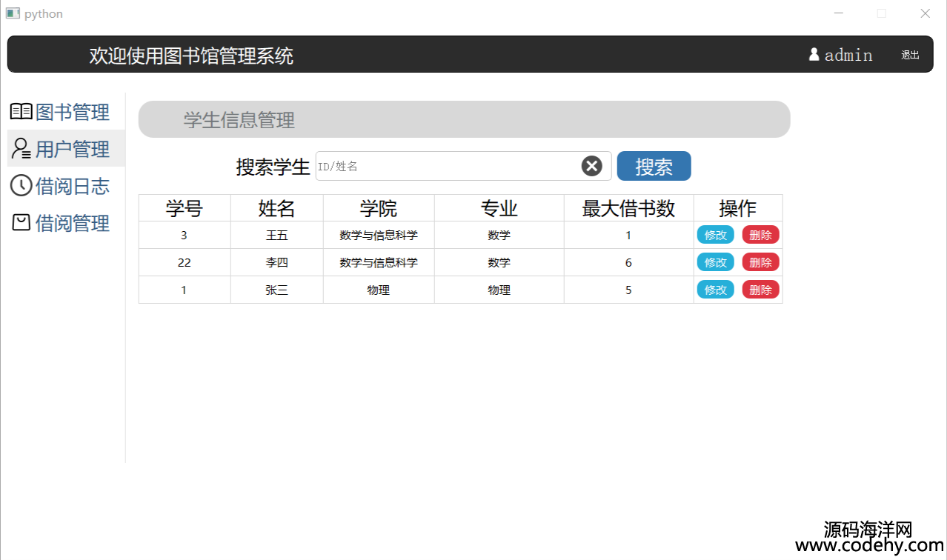Go to the 借阅管理 page
The height and width of the screenshot is (560, 947).
72,223
